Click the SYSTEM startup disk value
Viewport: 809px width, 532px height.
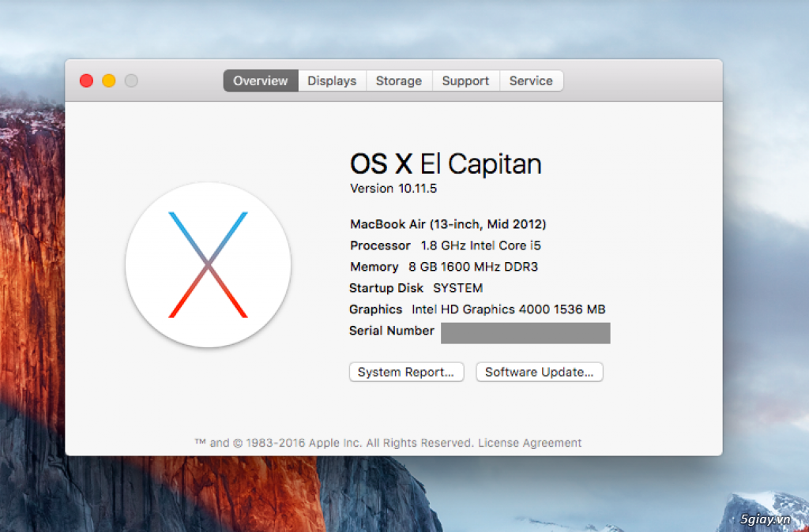[x=457, y=288]
